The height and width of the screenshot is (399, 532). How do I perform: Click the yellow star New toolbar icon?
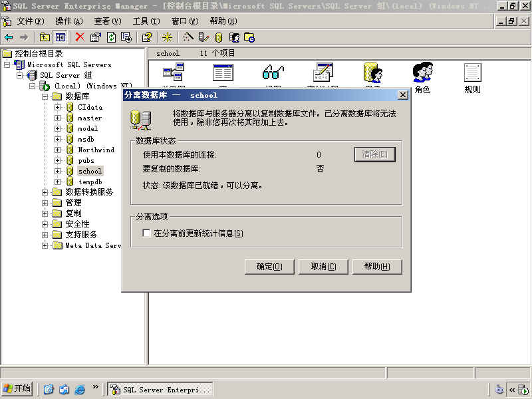(167, 37)
